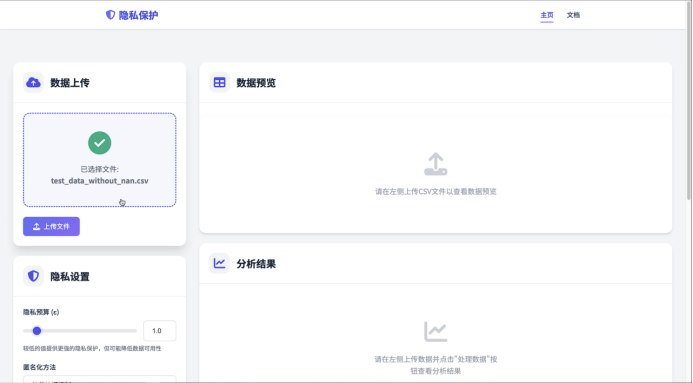
Task: Open the 文档 navigation tab
Action: pyautogui.click(x=573, y=15)
